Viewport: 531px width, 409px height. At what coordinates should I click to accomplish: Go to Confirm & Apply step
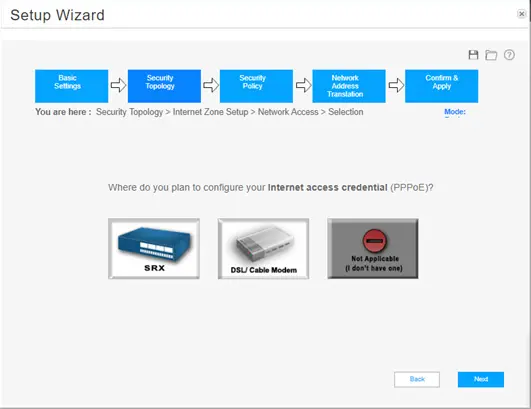(442, 86)
